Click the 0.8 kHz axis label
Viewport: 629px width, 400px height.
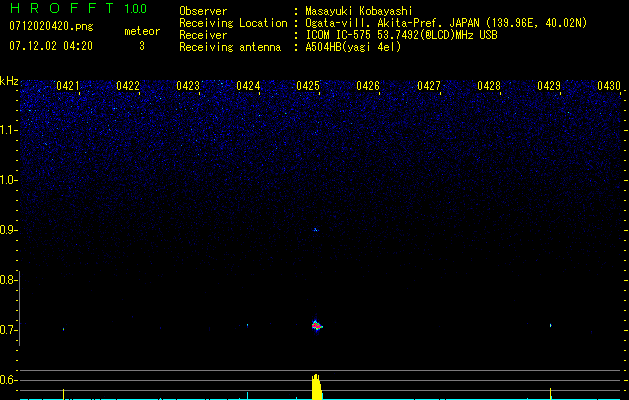[8, 280]
